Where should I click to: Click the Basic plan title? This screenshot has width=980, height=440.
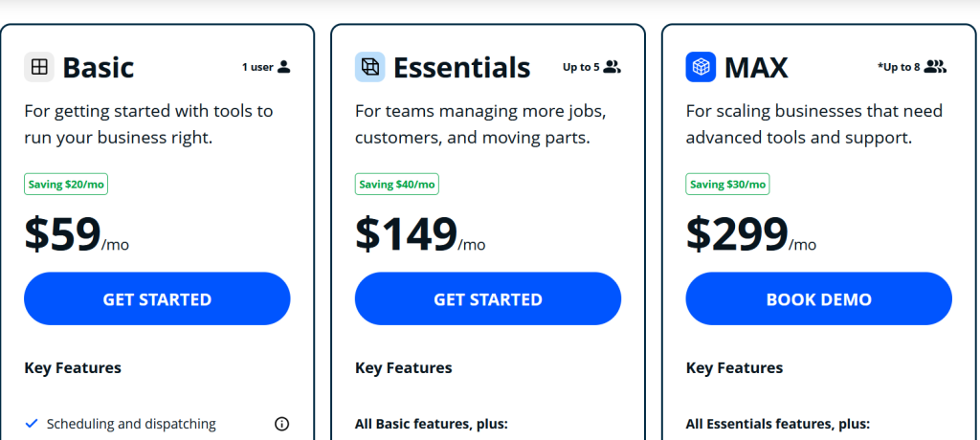pos(98,68)
